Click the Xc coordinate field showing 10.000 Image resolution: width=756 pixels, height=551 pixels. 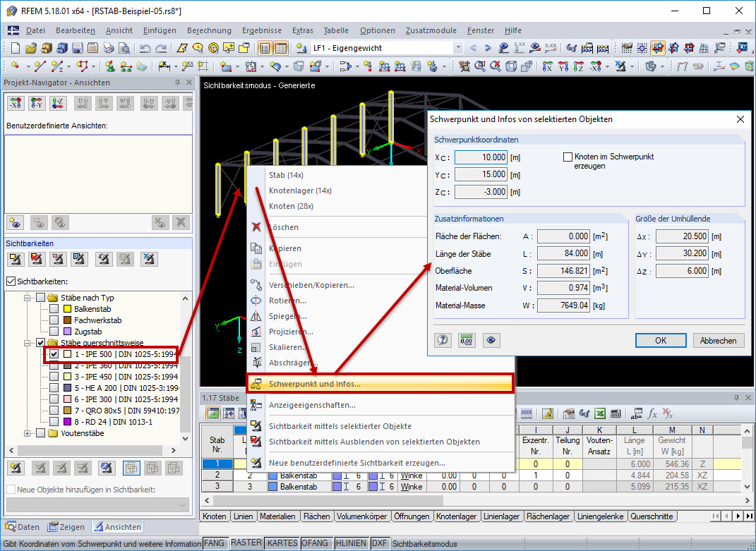[x=480, y=157]
